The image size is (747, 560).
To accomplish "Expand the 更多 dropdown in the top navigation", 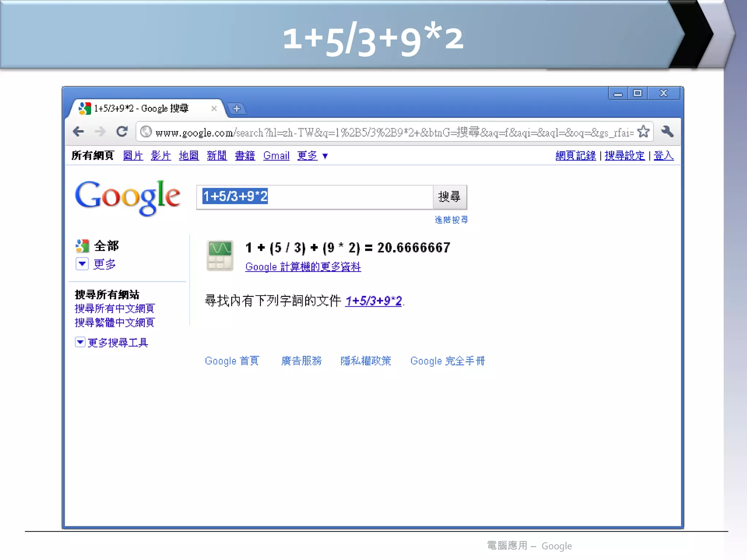I will tap(313, 156).
